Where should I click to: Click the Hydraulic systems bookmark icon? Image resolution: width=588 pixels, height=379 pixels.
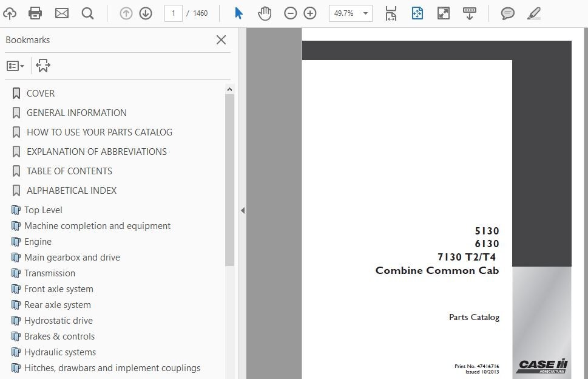16,352
